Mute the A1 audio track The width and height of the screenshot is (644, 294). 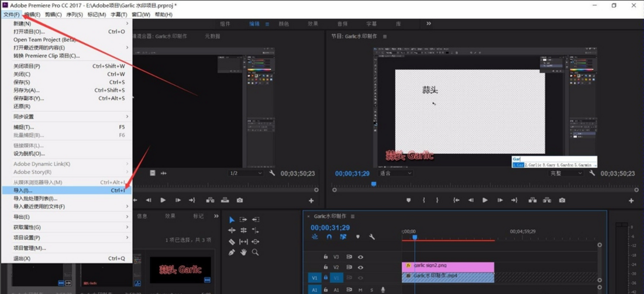coord(360,289)
